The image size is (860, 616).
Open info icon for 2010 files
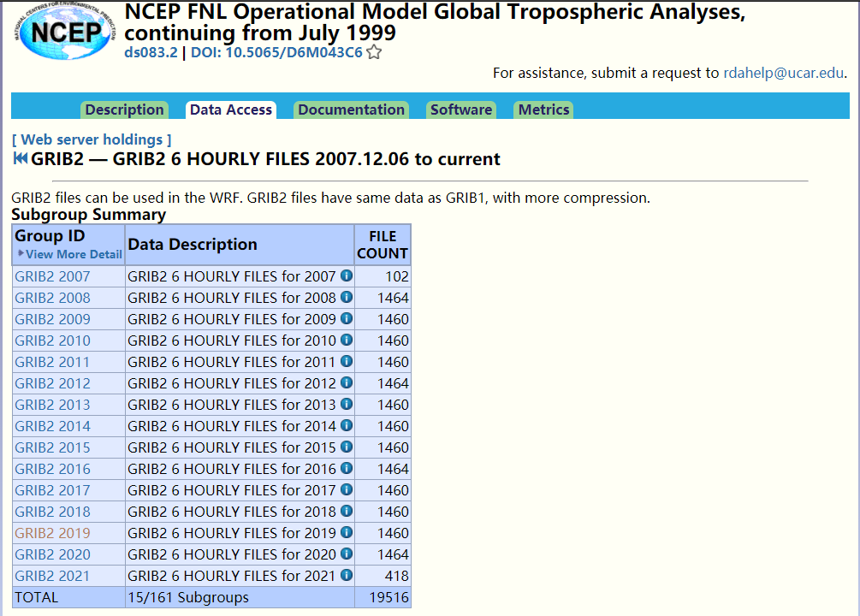(x=347, y=340)
